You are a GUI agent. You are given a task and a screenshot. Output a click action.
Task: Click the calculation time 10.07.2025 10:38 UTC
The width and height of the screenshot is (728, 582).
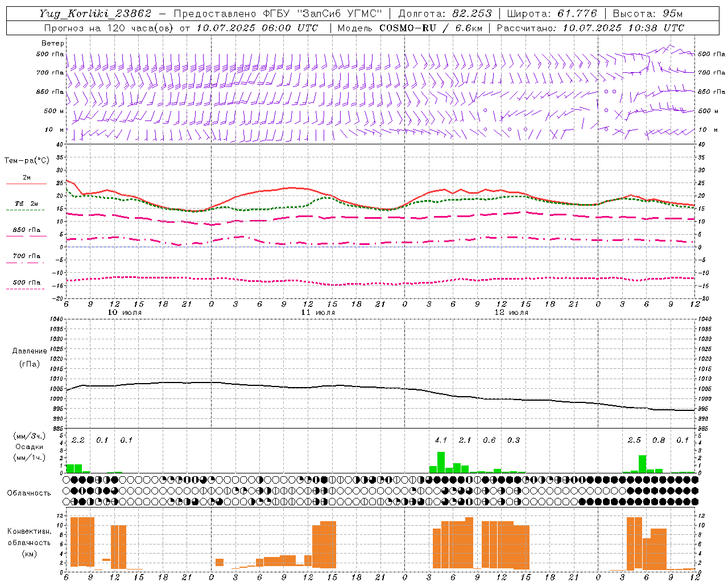(x=623, y=28)
